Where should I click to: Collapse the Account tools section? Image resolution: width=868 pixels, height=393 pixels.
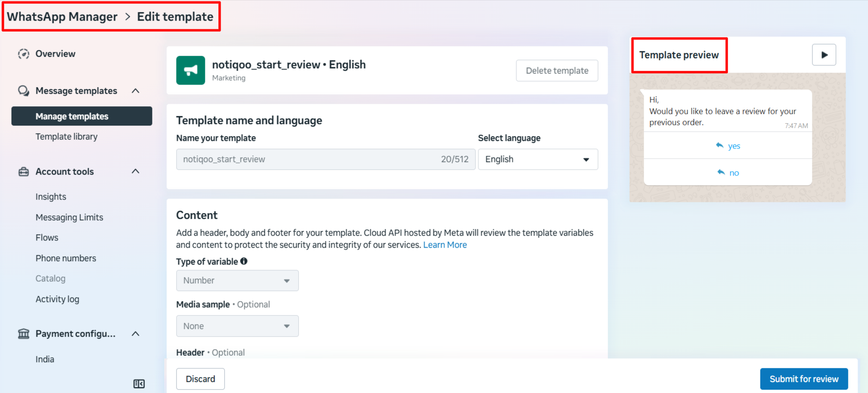coord(136,172)
